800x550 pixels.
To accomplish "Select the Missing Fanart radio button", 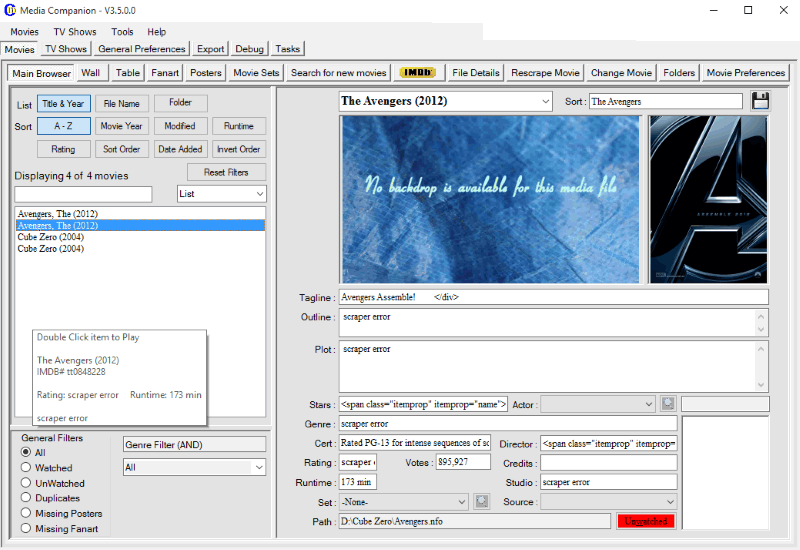I will point(26,529).
